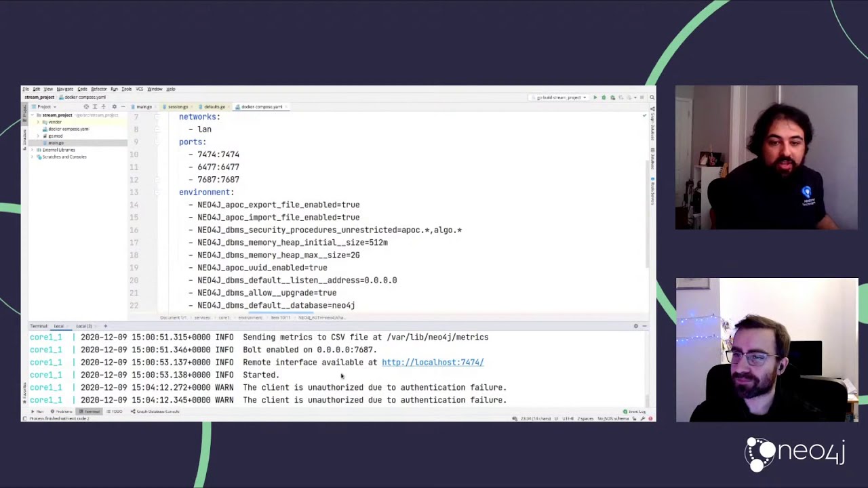The height and width of the screenshot is (488, 868).
Task: Click the 7687:7687 port mapping line
Action: [x=218, y=179]
